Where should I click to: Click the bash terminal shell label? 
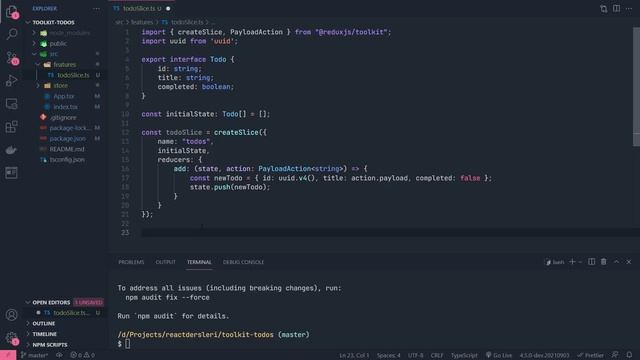click(x=555, y=262)
